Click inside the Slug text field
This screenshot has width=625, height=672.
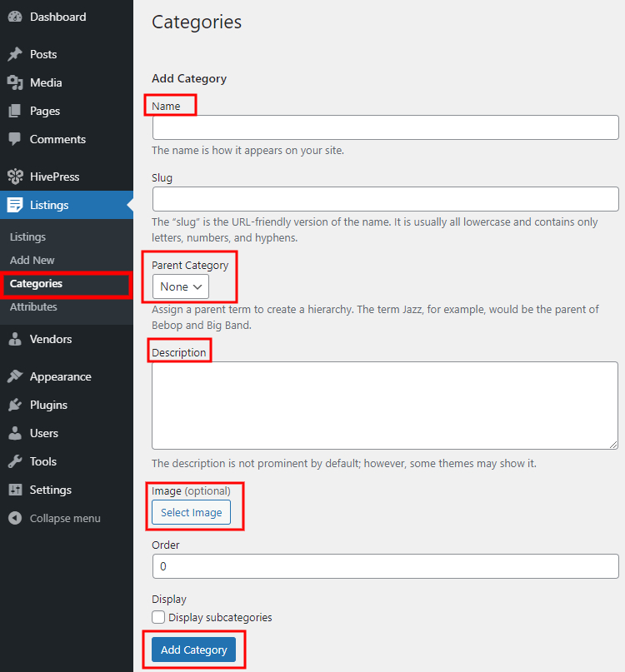point(385,199)
